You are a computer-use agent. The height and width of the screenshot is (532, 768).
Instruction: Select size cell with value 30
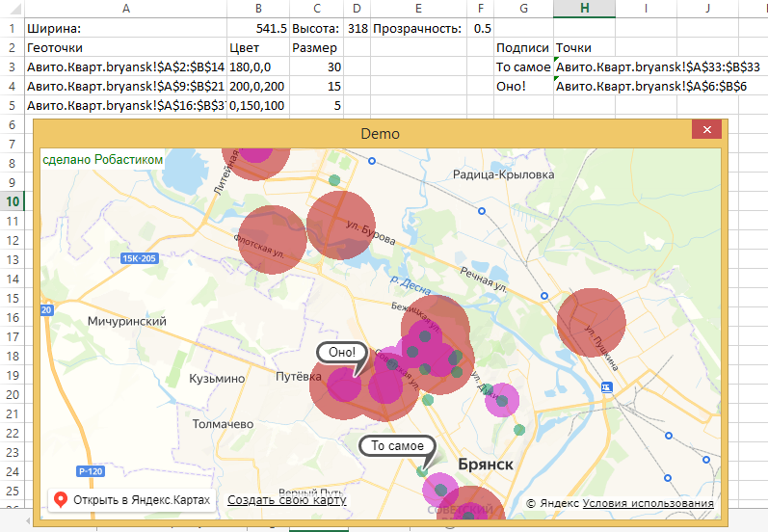tap(316, 66)
